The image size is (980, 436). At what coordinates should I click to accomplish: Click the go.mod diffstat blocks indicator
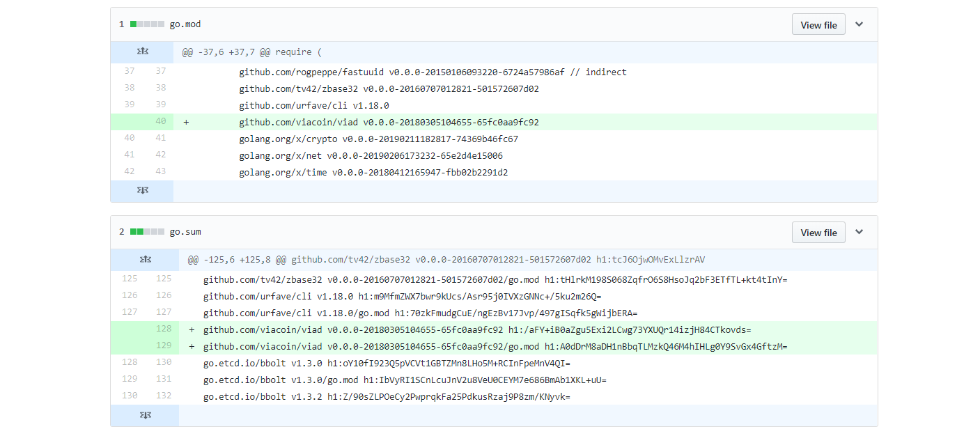coord(147,24)
